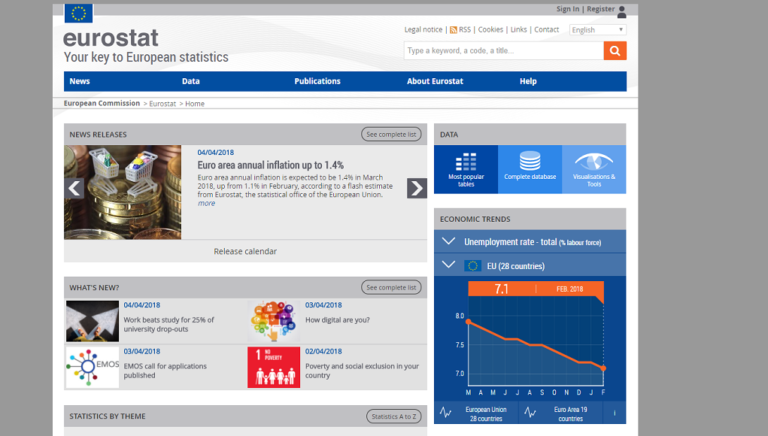Screen dimensions: 768x436
Task: Click the 7.1 FEB. 2018 value label
Action: (x=536, y=289)
